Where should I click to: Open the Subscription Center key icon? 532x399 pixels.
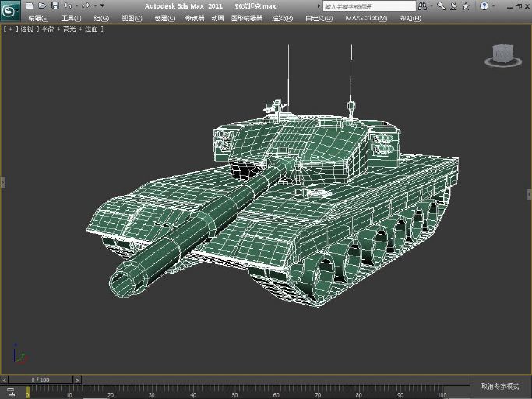[441, 6]
